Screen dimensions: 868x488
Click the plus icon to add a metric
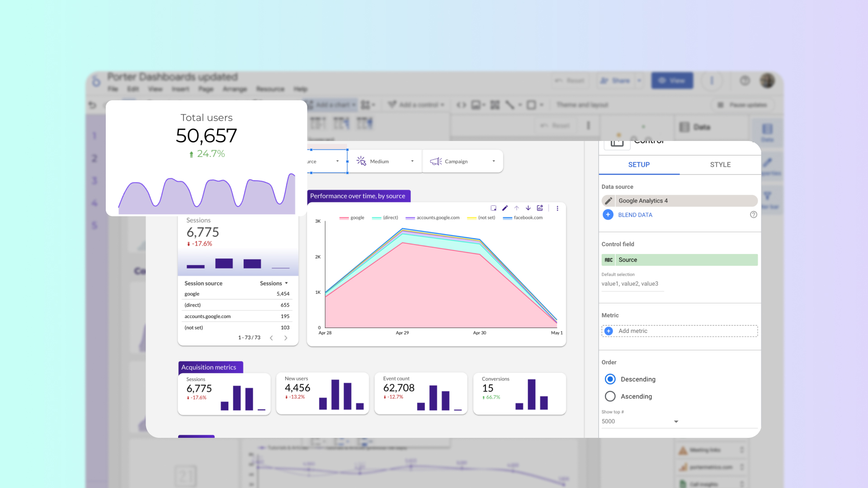pyautogui.click(x=609, y=331)
